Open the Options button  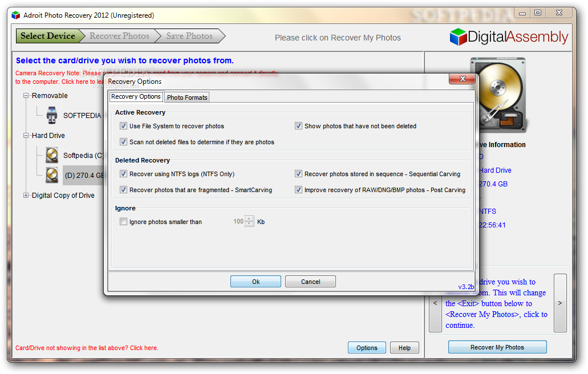tap(367, 348)
